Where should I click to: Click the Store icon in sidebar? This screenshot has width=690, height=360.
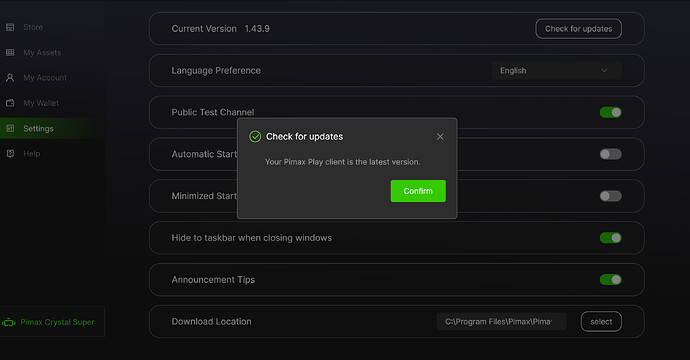point(10,27)
